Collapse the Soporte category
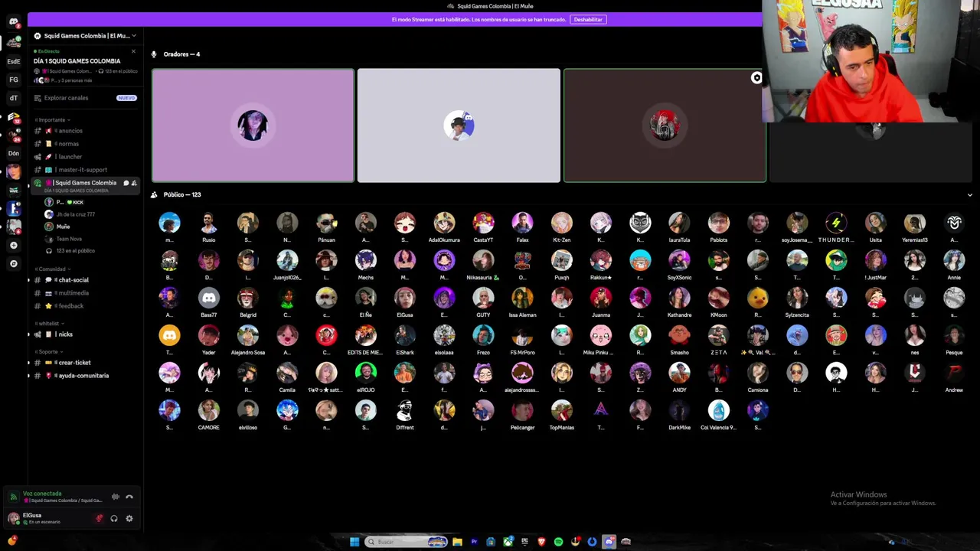980x551 pixels. coord(48,352)
